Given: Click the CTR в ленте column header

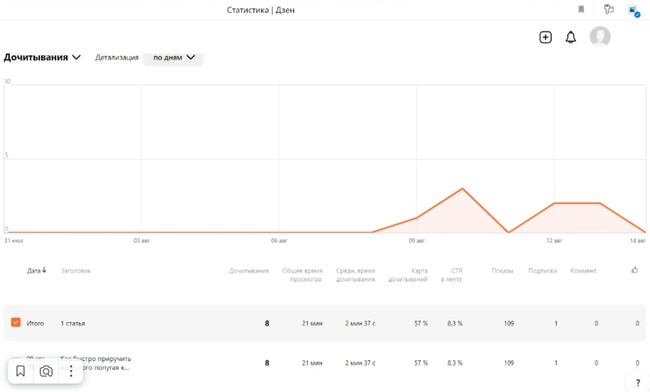Looking at the screenshot, I should 451,275.
